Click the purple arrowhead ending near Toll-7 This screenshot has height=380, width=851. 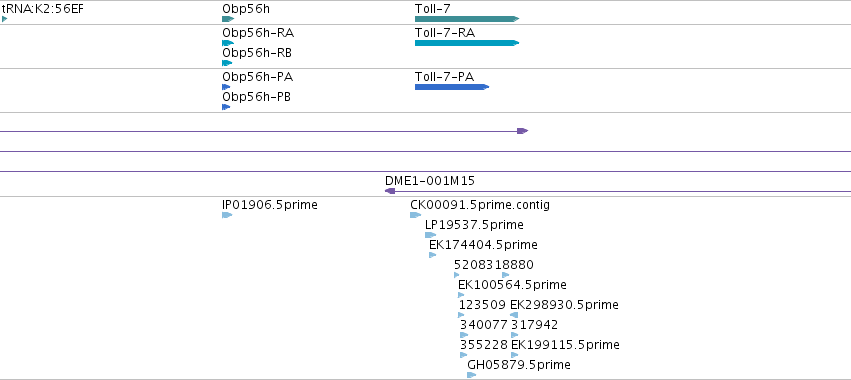coord(522,131)
